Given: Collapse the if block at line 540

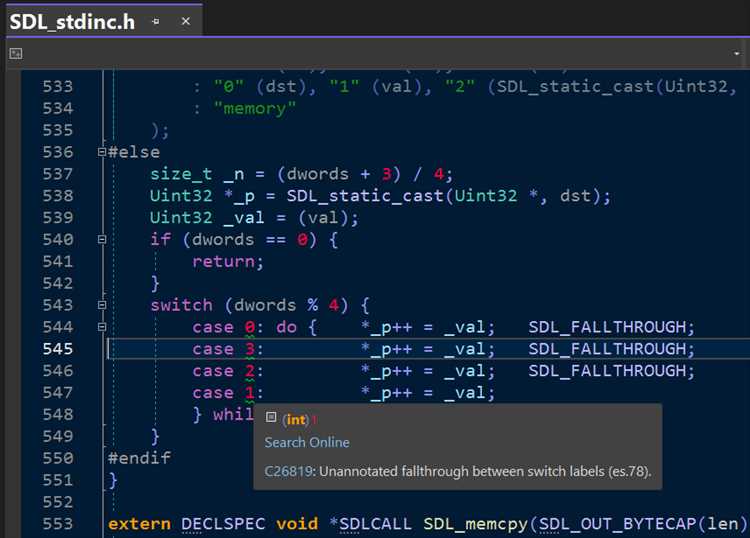Looking at the screenshot, I should click(101, 240).
